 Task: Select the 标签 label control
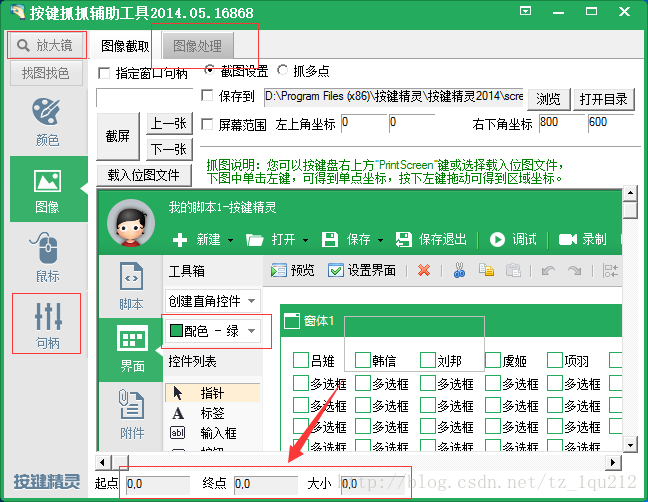[212, 413]
